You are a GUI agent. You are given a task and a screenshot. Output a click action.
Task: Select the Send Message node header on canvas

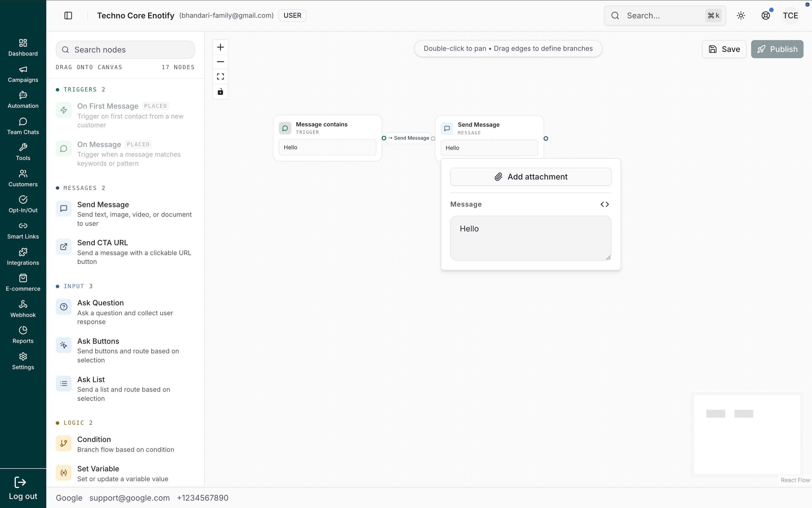[x=489, y=128]
